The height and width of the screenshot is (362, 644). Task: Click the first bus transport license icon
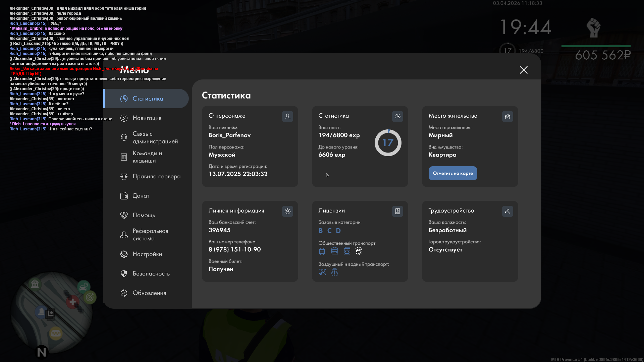click(322, 251)
